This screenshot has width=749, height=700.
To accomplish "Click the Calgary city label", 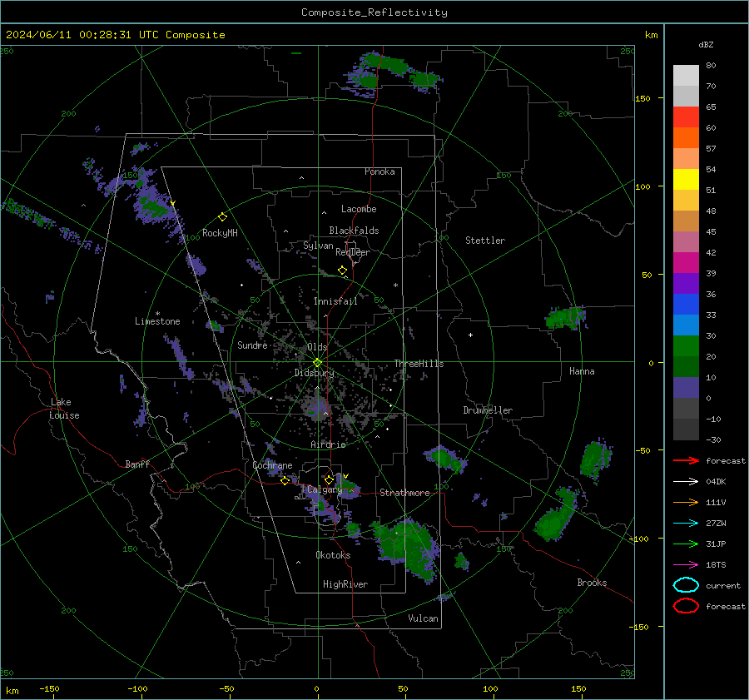I will [x=325, y=489].
